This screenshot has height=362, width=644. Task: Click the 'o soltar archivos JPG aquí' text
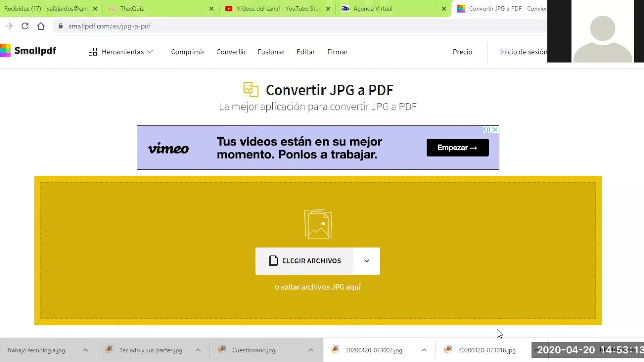[317, 287]
